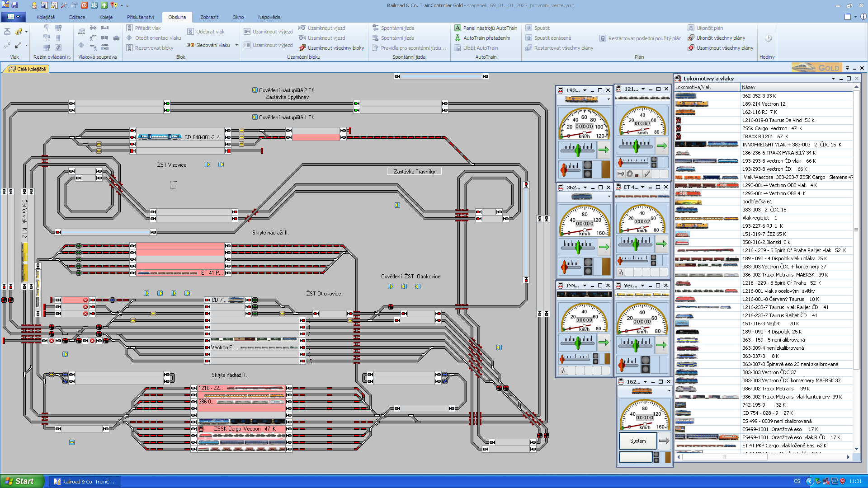Open dropdown of ET 4 train window title

click(x=643, y=187)
